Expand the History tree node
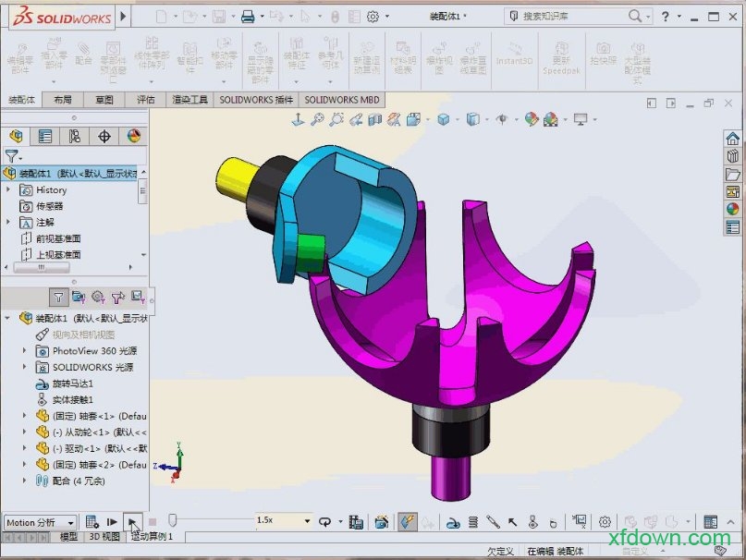Viewport: 746px width, 560px height. point(9,189)
